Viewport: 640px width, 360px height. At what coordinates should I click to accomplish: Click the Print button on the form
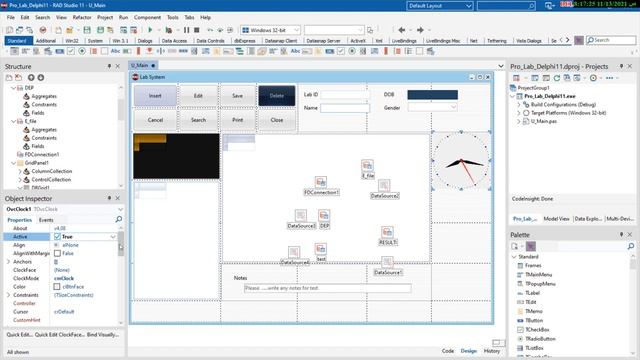point(238,120)
